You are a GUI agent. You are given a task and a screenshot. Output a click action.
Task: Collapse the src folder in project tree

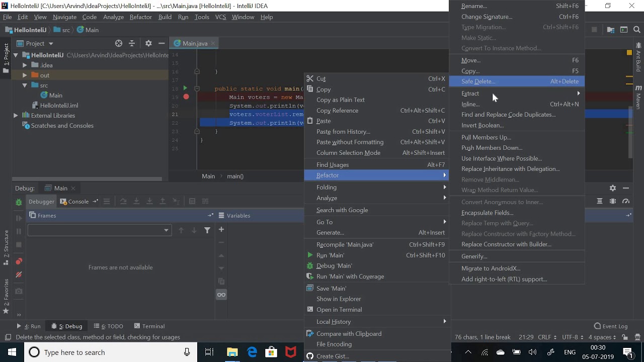[x=24, y=85]
